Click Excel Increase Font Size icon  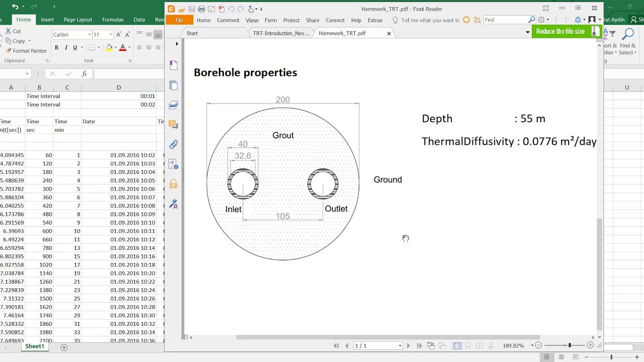click(x=118, y=35)
